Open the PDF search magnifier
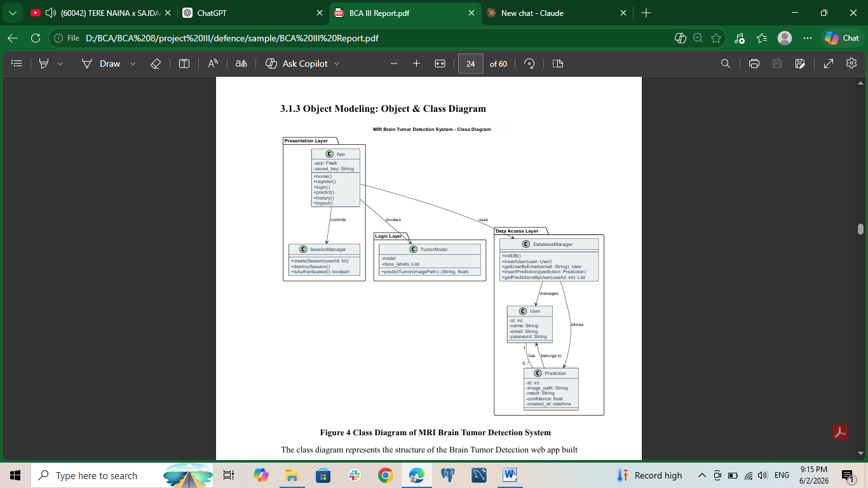 pyautogui.click(x=726, y=64)
